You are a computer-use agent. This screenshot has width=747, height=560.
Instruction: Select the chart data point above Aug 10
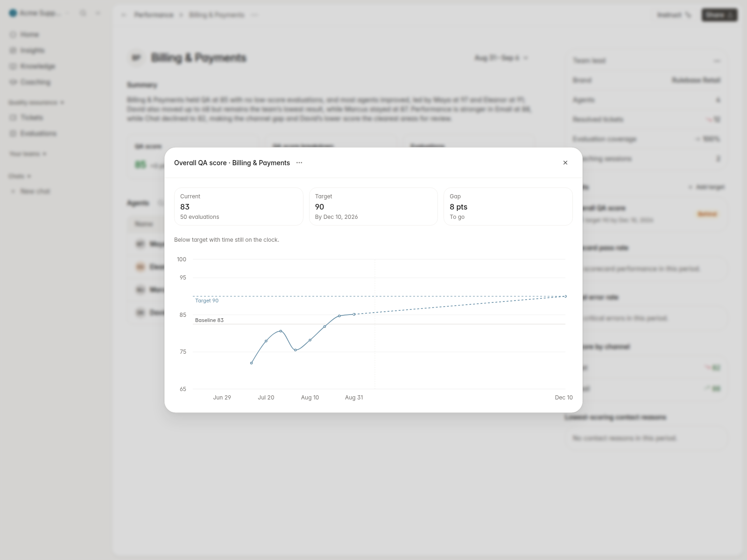click(x=310, y=340)
